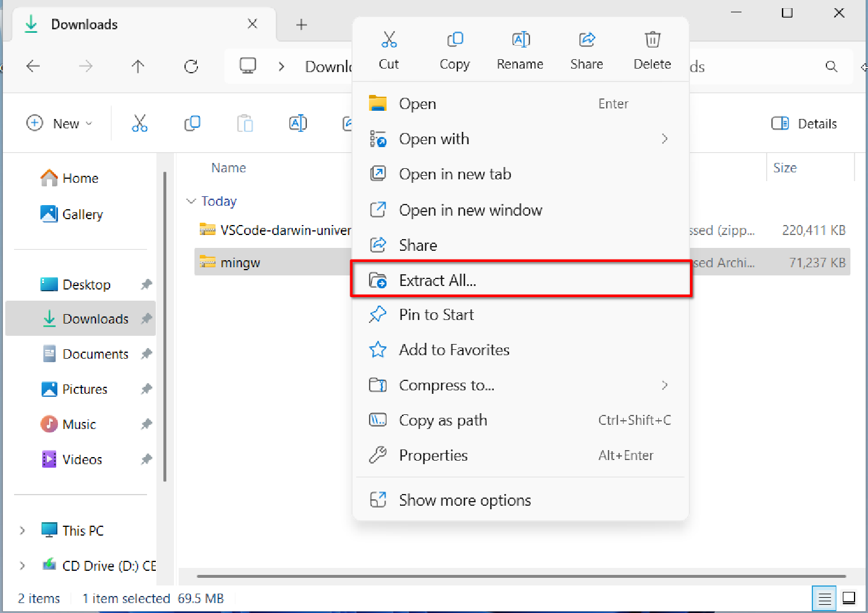Refresh the current folder view
This screenshot has height=613, width=868.
191,66
